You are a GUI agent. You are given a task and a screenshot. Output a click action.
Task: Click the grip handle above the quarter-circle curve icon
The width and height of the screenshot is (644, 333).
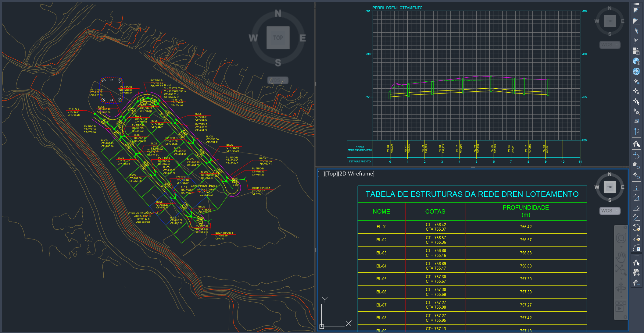click(x=636, y=4)
